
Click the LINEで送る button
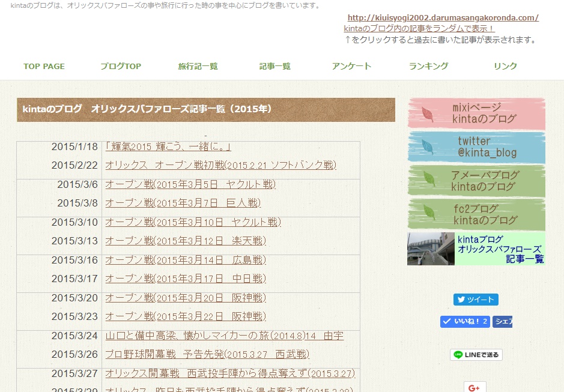click(476, 355)
